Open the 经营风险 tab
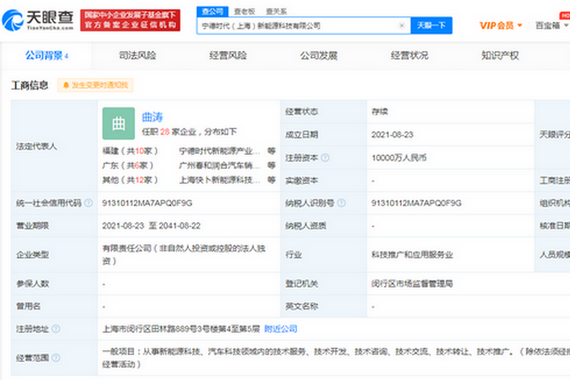 coord(228,55)
